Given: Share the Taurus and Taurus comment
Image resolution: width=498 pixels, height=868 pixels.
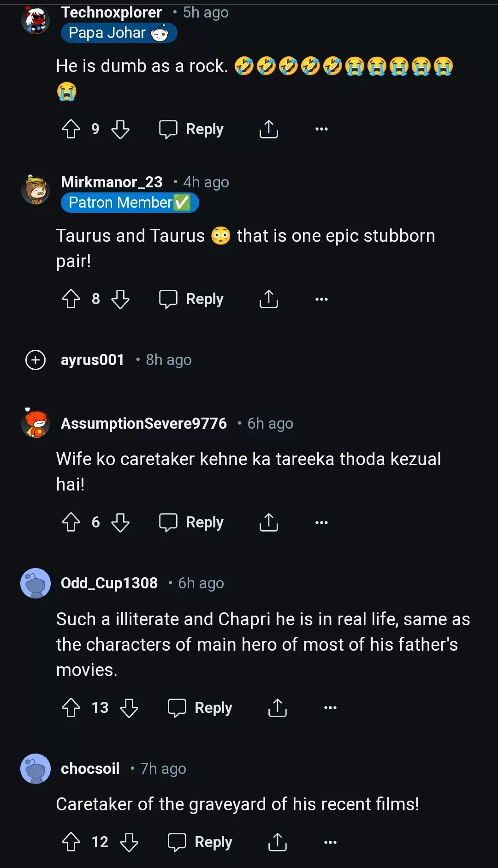Looking at the screenshot, I should (x=269, y=299).
